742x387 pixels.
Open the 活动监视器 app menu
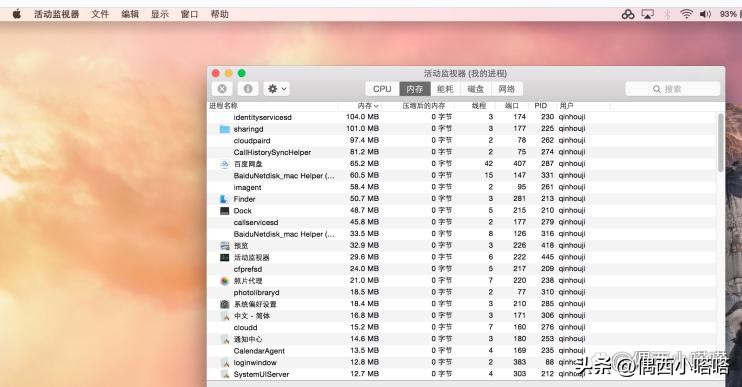[56, 14]
